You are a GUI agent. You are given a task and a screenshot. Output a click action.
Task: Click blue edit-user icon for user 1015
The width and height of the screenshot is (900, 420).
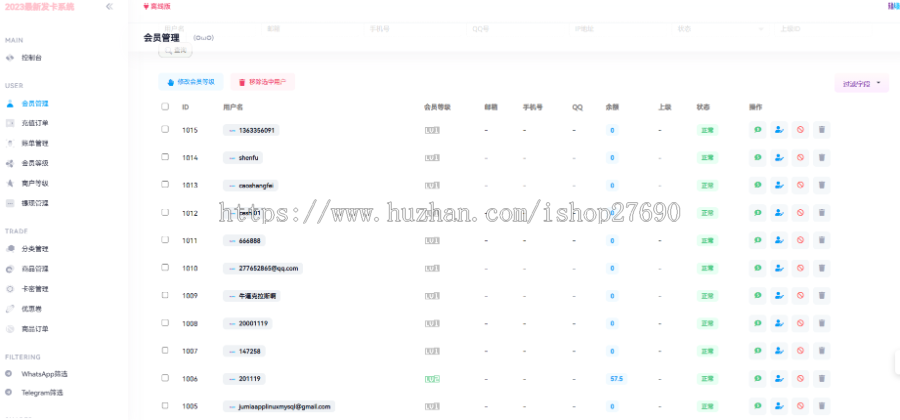coord(779,130)
